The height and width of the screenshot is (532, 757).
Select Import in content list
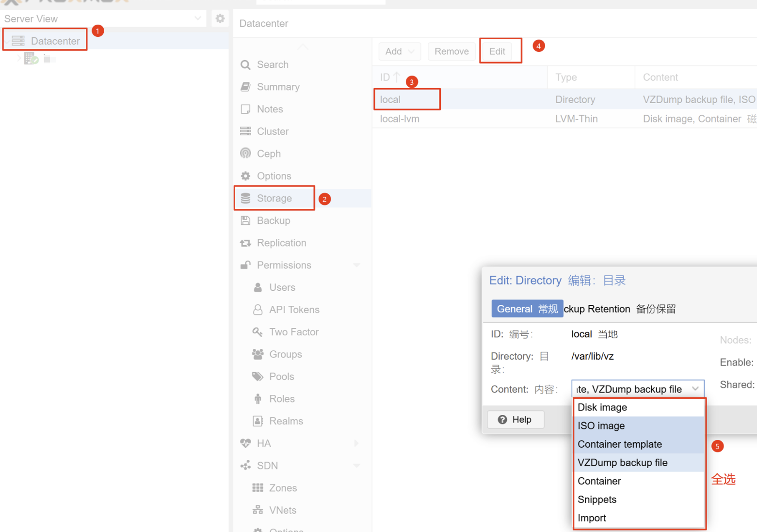point(639,518)
